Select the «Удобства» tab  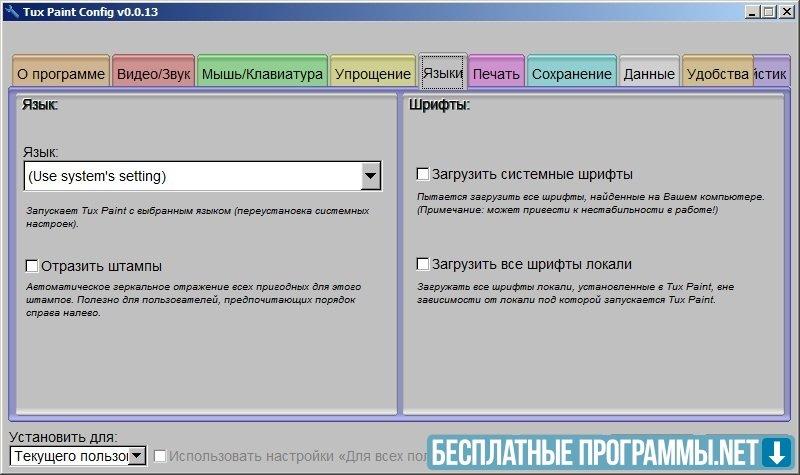717,74
